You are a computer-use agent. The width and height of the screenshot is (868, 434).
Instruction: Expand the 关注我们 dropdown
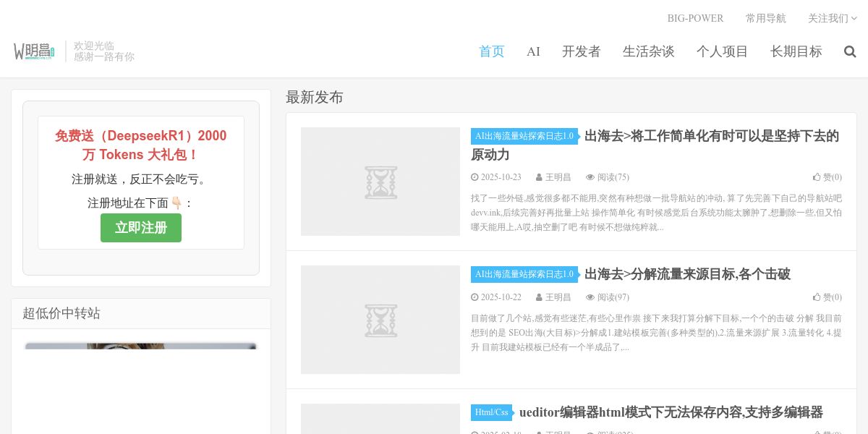[833, 18]
